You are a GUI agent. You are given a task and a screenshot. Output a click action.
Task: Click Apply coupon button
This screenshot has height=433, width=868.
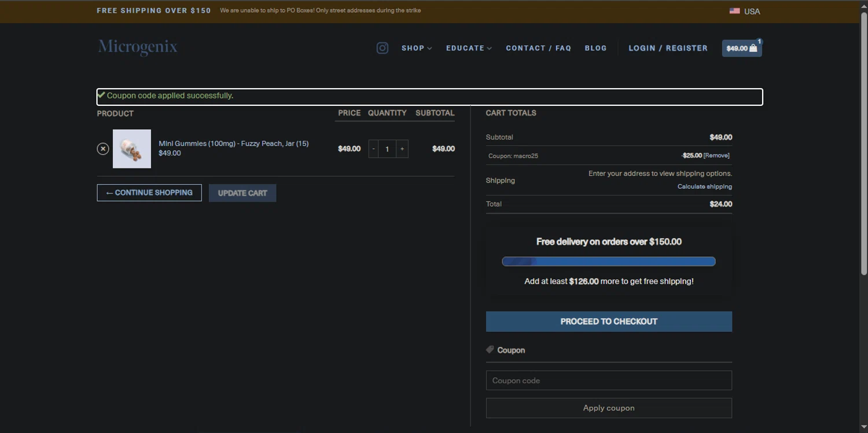click(x=609, y=408)
